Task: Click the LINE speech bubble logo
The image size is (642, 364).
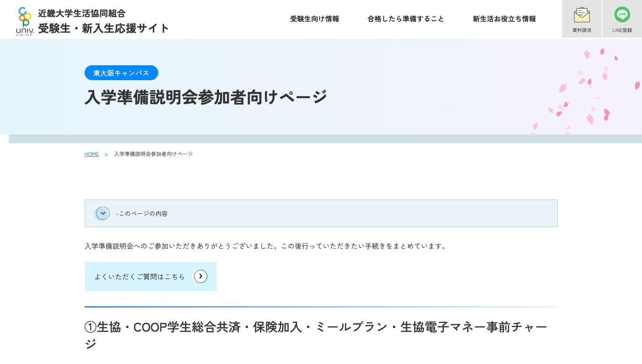Action: click(622, 14)
